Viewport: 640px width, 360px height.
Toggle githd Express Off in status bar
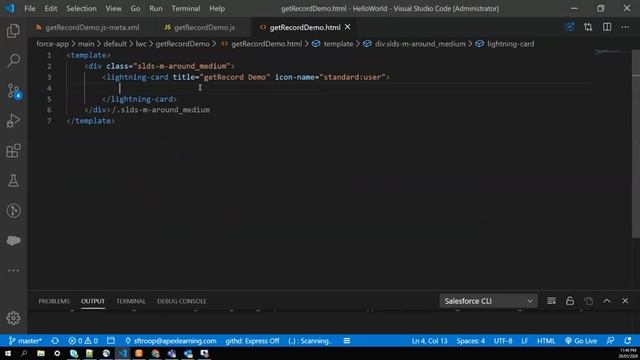click(x=252, y=341)
